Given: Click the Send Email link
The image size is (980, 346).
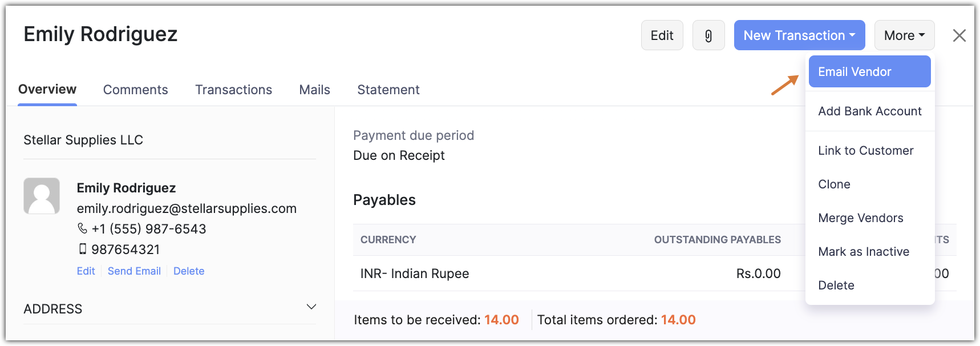Looking at the screenshot, I should [134, 271].
